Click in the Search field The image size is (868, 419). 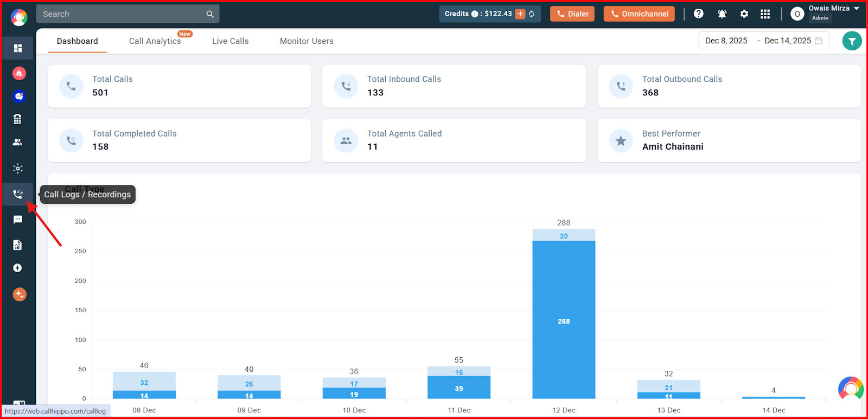[127, 14]
